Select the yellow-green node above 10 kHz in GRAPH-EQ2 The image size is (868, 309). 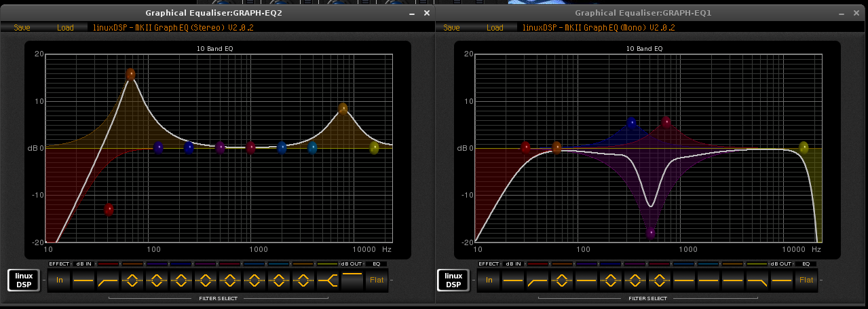[x=374, y=147]
